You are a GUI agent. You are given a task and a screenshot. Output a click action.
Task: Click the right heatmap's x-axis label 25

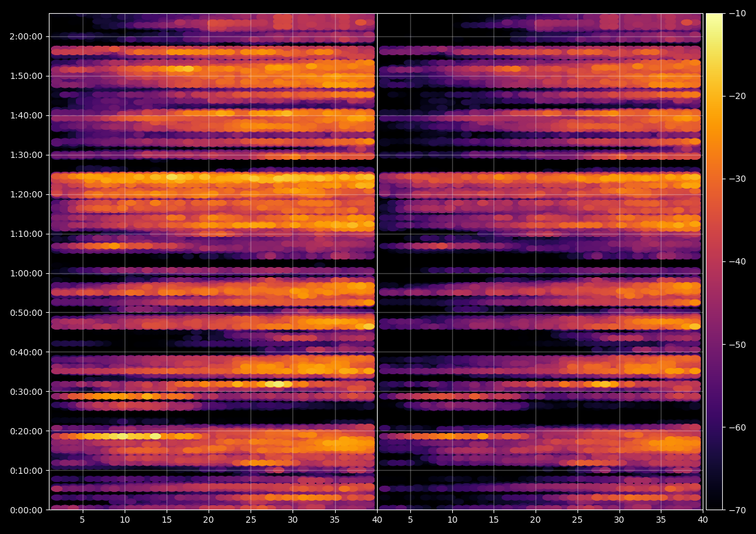(577, 520)
